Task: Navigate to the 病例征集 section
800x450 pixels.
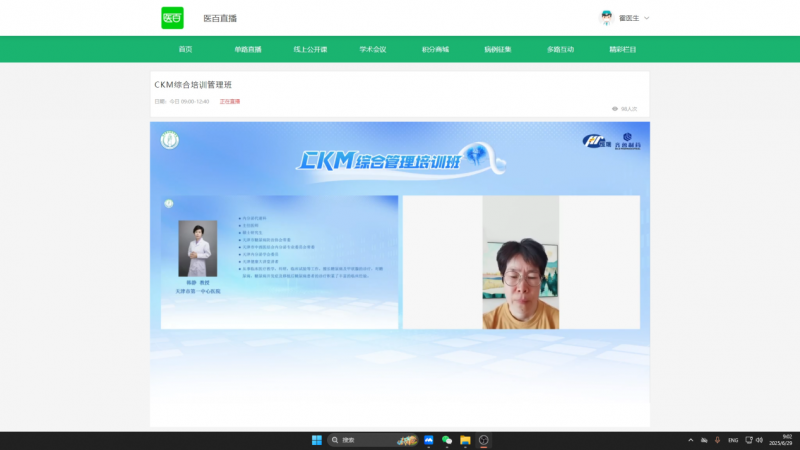Action: pyautogui.click(x=498, y=49)
